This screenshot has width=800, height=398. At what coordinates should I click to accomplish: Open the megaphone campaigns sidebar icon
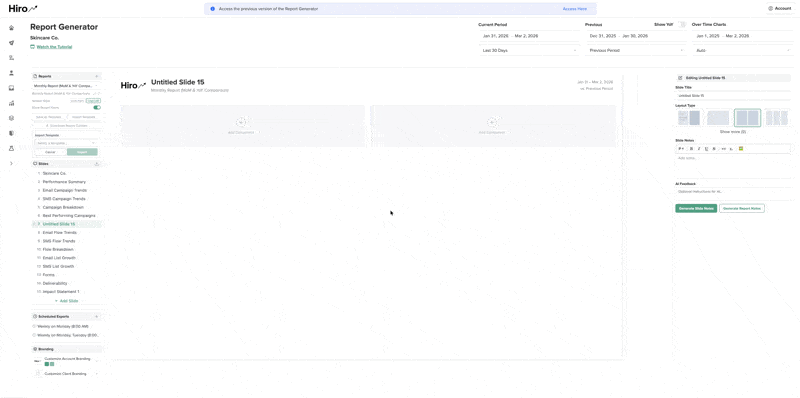coord(11,43)
